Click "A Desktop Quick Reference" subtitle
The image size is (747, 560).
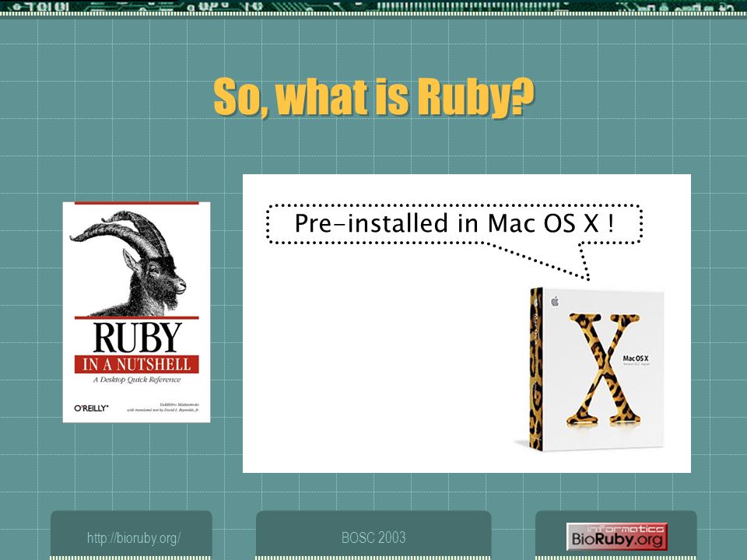[x=137, y=380]
